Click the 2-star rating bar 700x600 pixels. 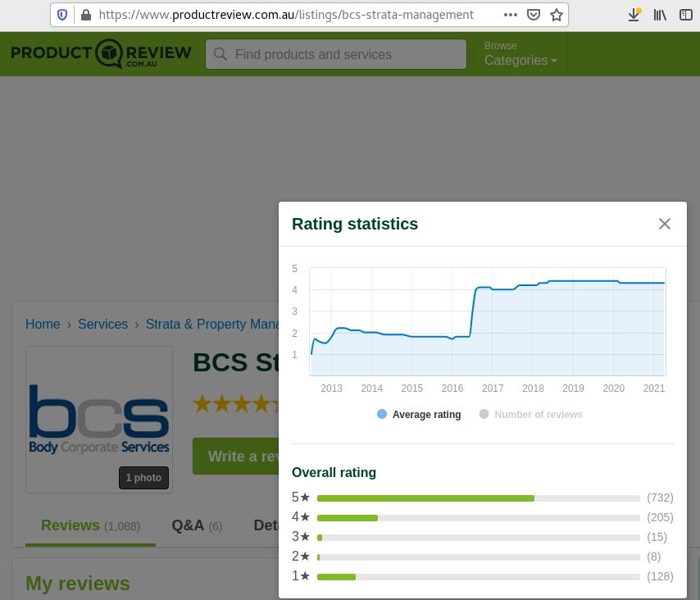pos(478,557)
